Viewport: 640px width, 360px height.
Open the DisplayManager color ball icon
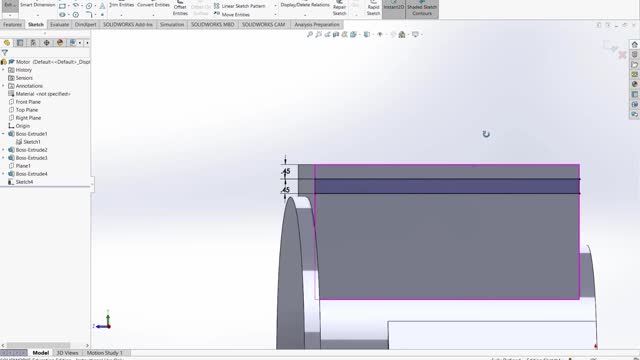click(x=60, y=42)
